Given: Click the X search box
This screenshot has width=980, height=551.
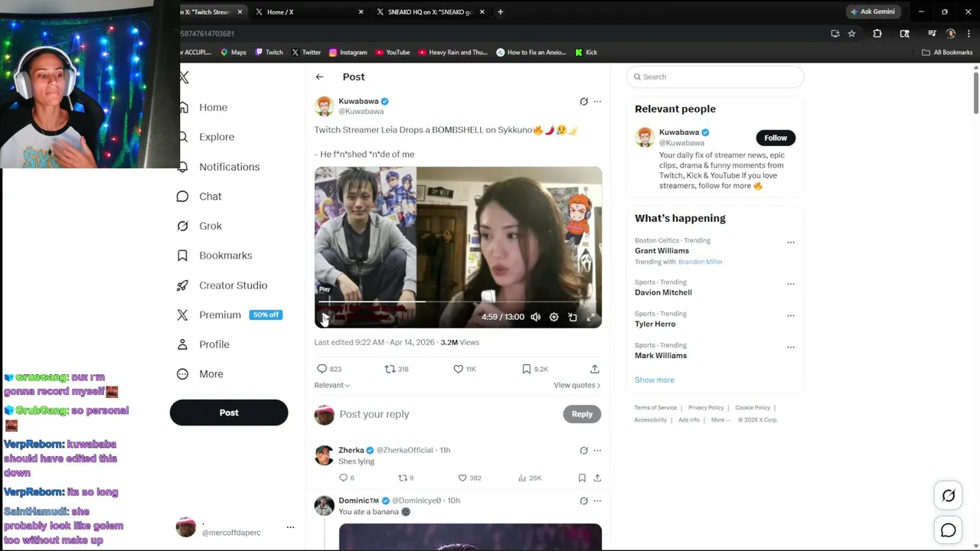Looking at the screenshot, I should coord(715,77).
